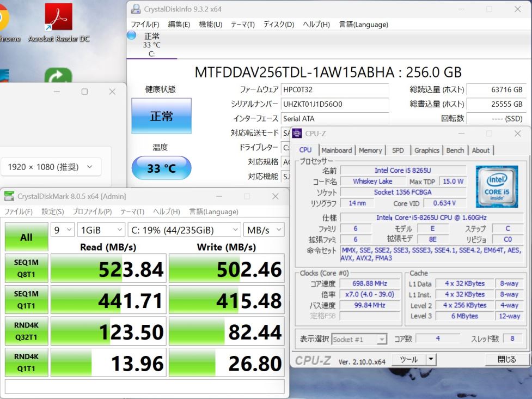
Task: Click the core speed value 698.88 MHz
Action: pyautogui.click(x=370, y=283)
